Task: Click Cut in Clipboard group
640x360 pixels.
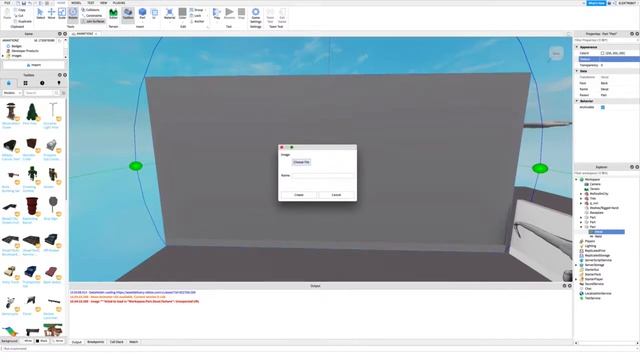Action: (19, 16)
